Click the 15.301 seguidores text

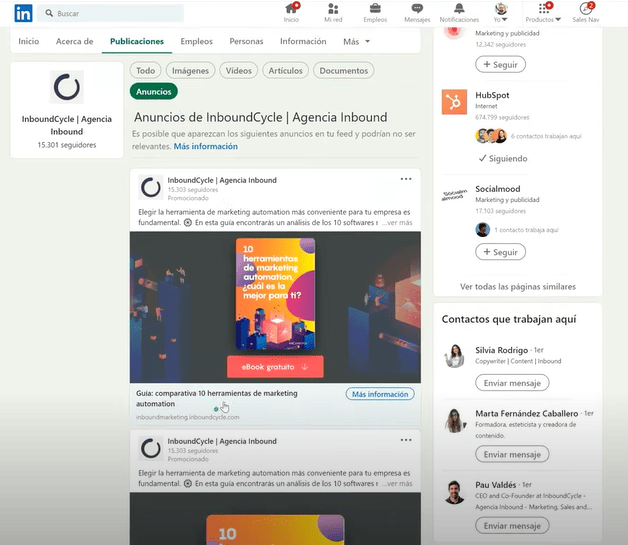pyautogui.click(x=67, y=145)
